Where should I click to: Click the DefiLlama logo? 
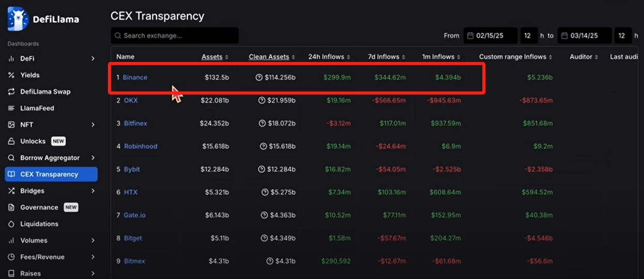pos(43,19)
